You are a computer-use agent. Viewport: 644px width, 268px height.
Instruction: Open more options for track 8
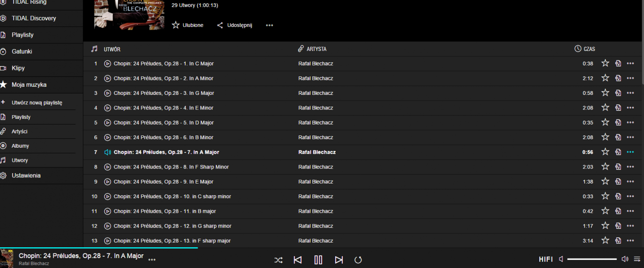point(630,167)
